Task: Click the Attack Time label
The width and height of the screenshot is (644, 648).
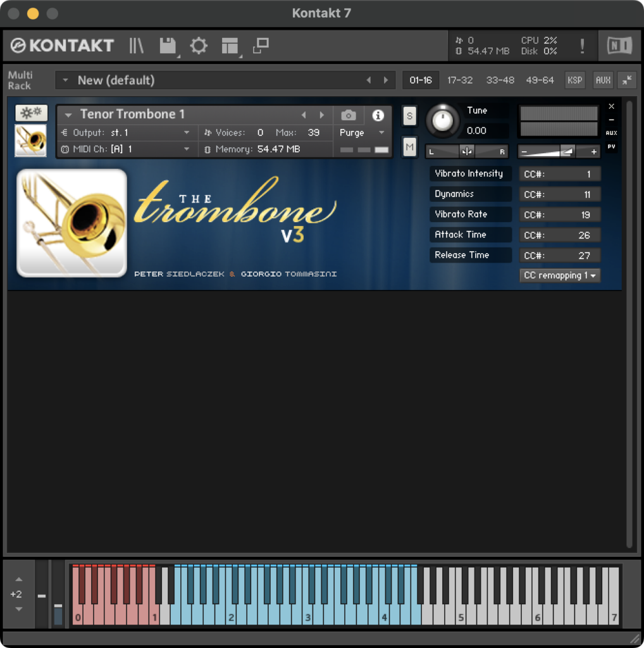Action: 471,235
